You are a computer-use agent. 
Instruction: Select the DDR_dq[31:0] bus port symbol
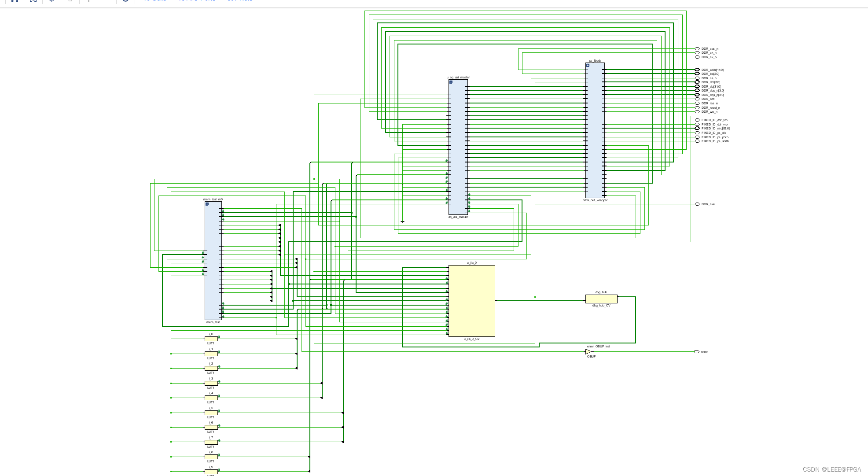pyautogui.click(x=697, y=86)
